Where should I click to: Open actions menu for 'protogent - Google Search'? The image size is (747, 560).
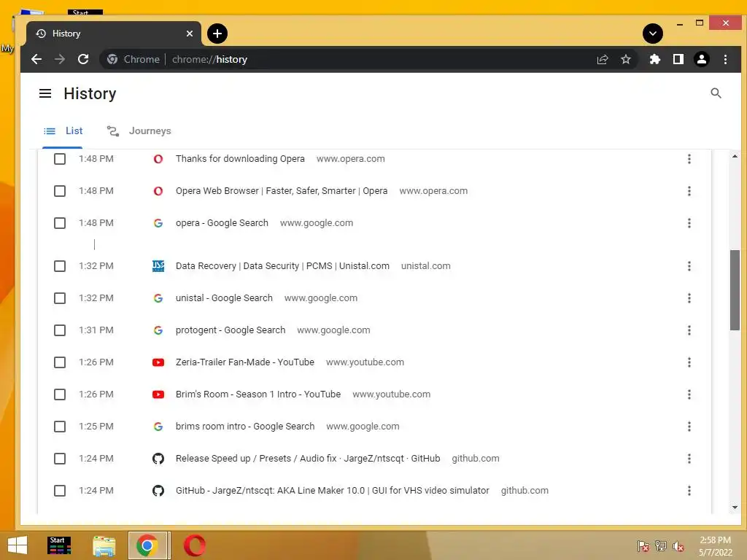[689, 330]
